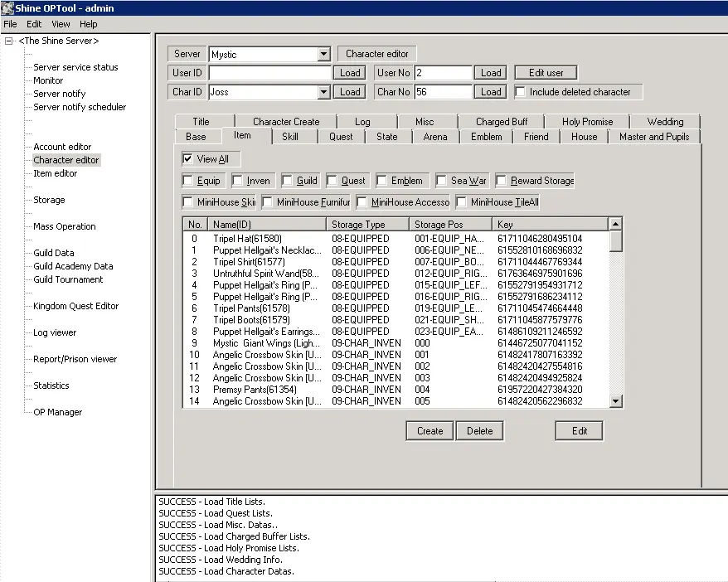Click the Shine OPTool title bar icon
Image resolution: width=728 pixels, height=582 pixels.
7,8
